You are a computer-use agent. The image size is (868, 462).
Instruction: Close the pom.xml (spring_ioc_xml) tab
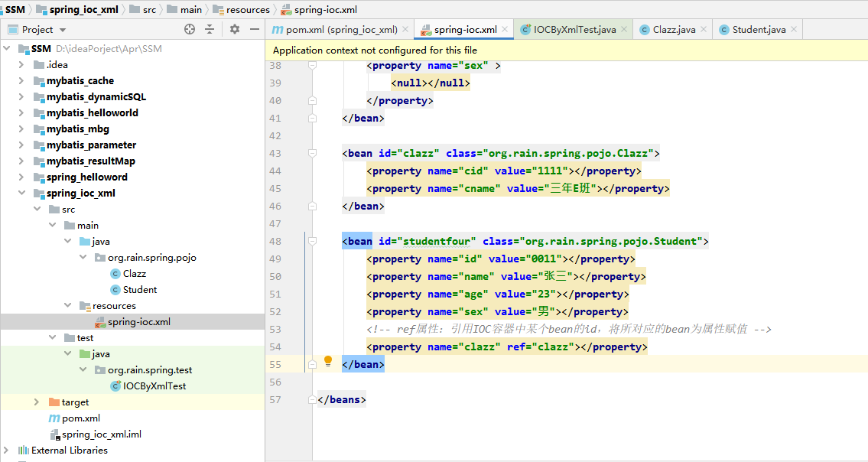pos(406,29)
